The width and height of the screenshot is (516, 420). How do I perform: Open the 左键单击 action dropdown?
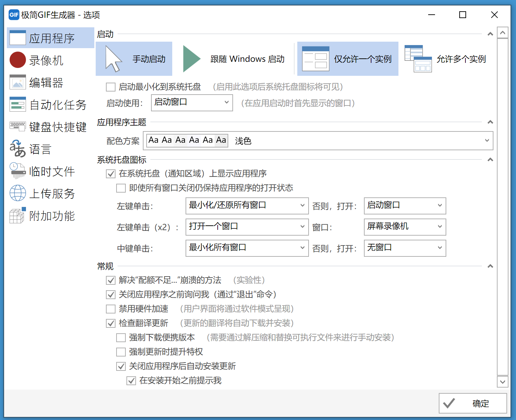tap(247, 206)
